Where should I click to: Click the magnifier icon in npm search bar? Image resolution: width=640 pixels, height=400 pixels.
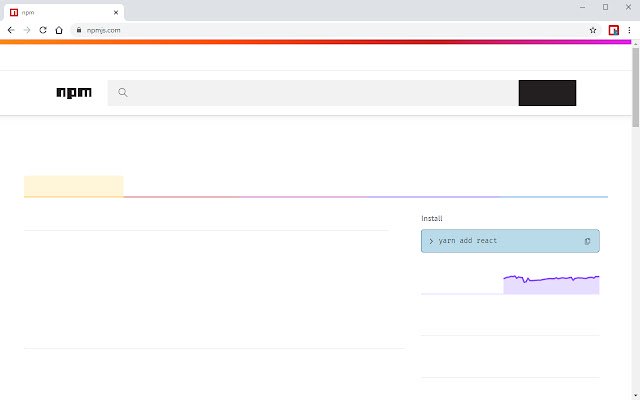(123, 93)
